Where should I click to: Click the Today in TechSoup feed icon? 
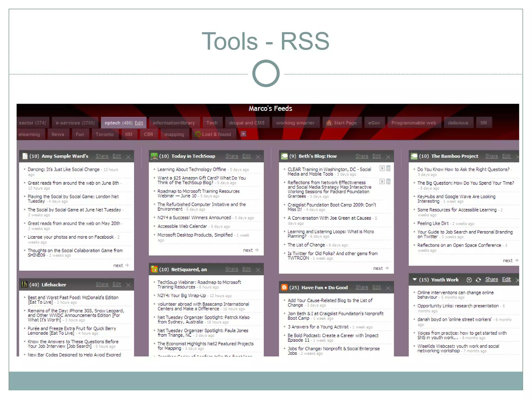pyautogui.click(x=154, y=156)
